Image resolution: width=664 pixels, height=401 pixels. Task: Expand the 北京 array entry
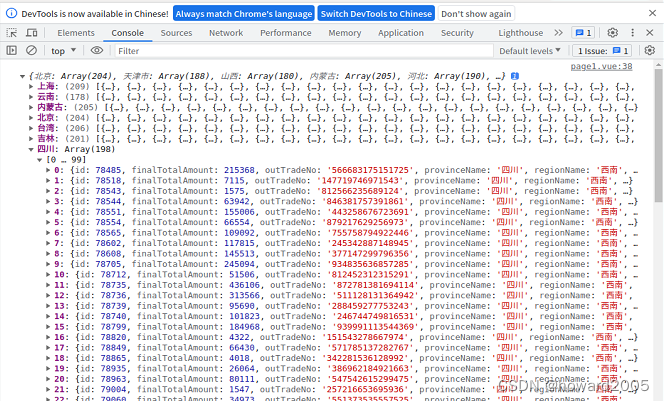coord(31,118)
